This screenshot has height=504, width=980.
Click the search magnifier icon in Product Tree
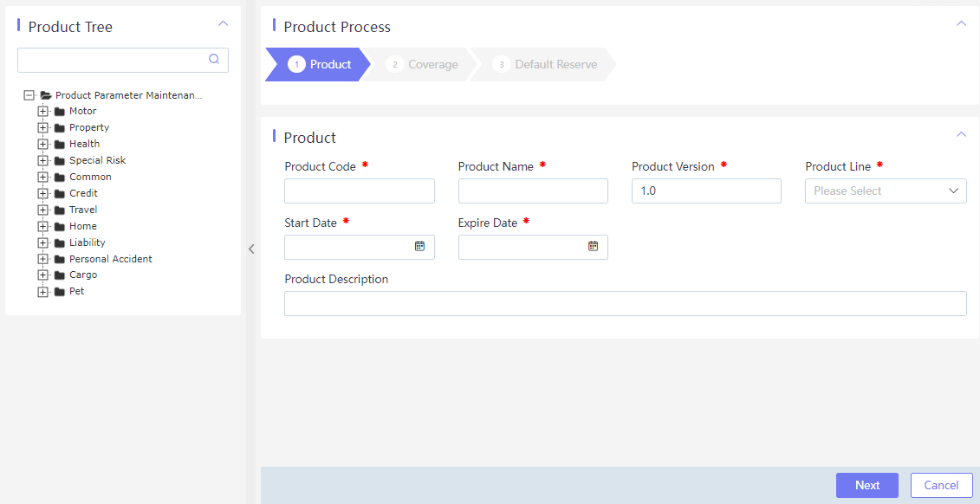[214, 59]
